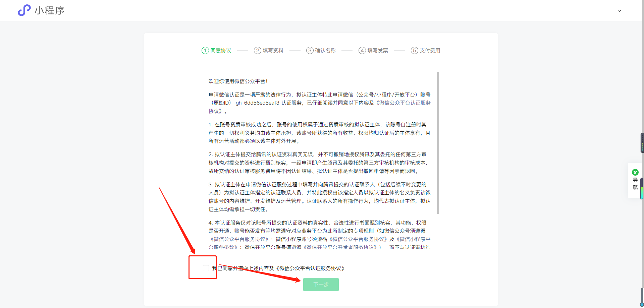Click the thermometer-style slider at bottom right
The height and width of the screenshot is (308, 644).
[642, 295]
